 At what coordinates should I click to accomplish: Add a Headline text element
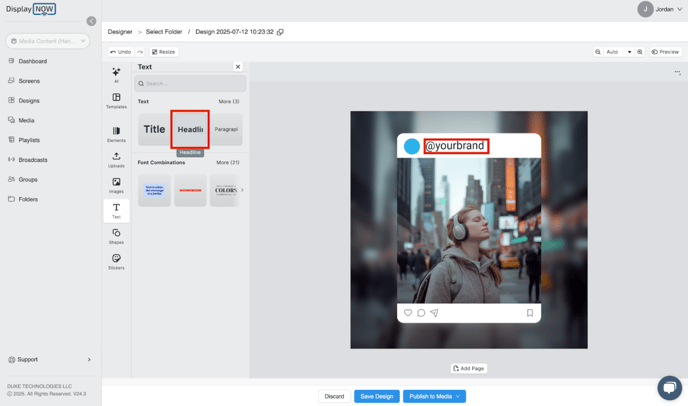190,129
